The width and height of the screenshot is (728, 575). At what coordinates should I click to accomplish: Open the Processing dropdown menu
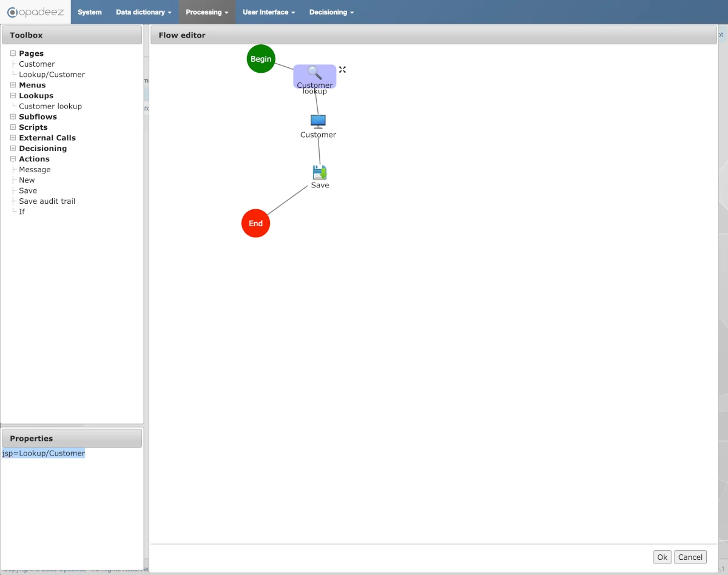(x=206, y=12)
